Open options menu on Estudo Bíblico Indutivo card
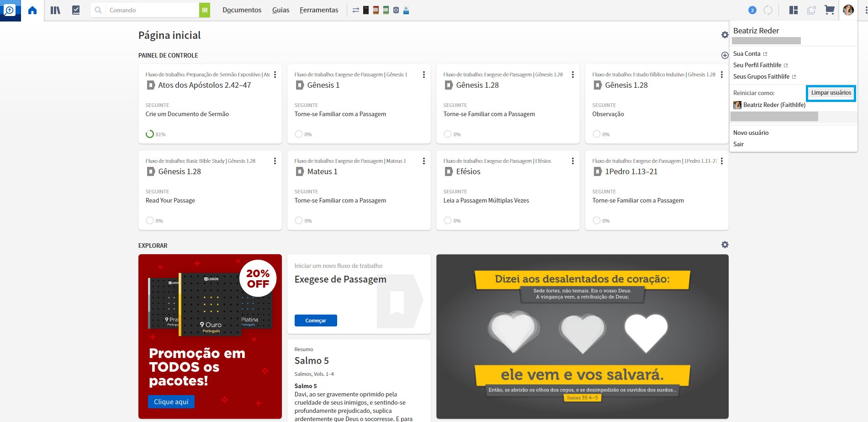Screen dimensions: 868x422 click(722, 75)
